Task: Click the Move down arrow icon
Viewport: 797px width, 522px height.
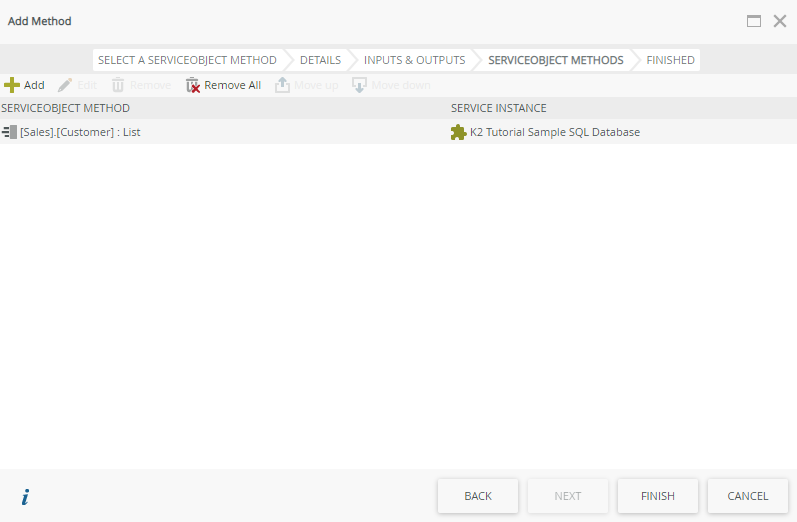Action: (x=359, y=85)
